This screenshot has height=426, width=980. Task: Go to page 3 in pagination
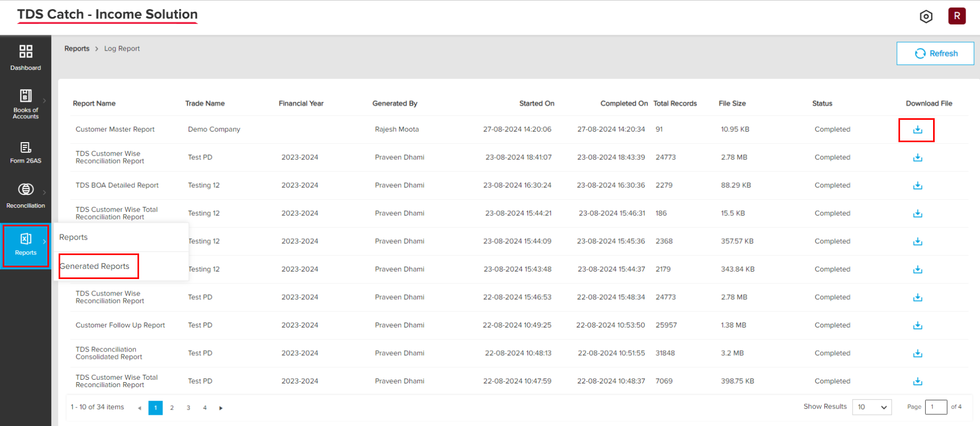coord(188,408)
